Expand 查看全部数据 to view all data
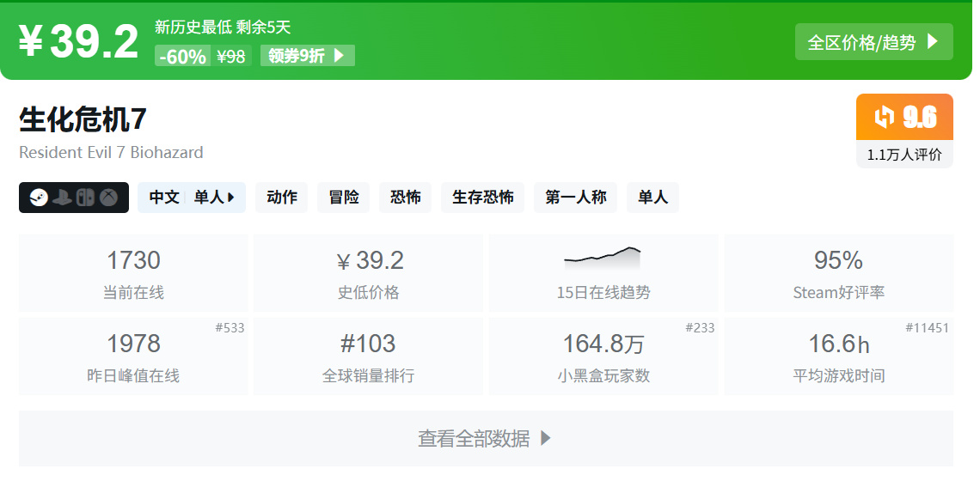Image resolution: width=980 pixels, height=481 pixels. click(486, 439)
